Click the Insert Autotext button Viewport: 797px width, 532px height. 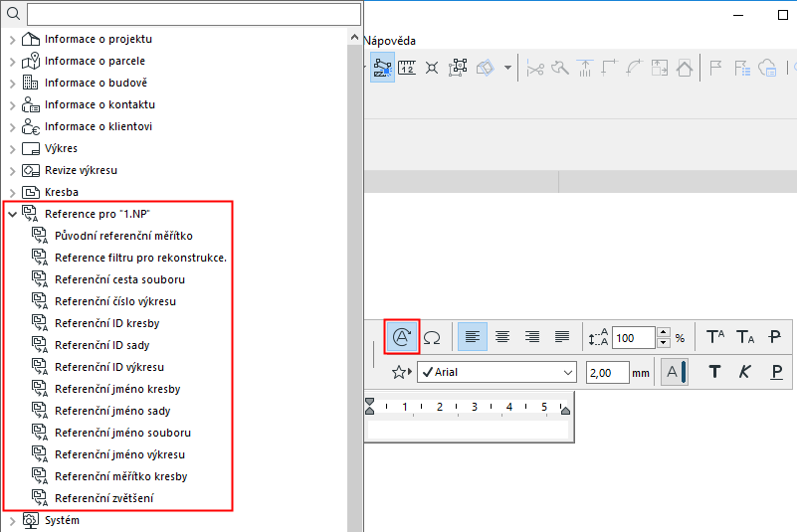[x=402, y=337]
